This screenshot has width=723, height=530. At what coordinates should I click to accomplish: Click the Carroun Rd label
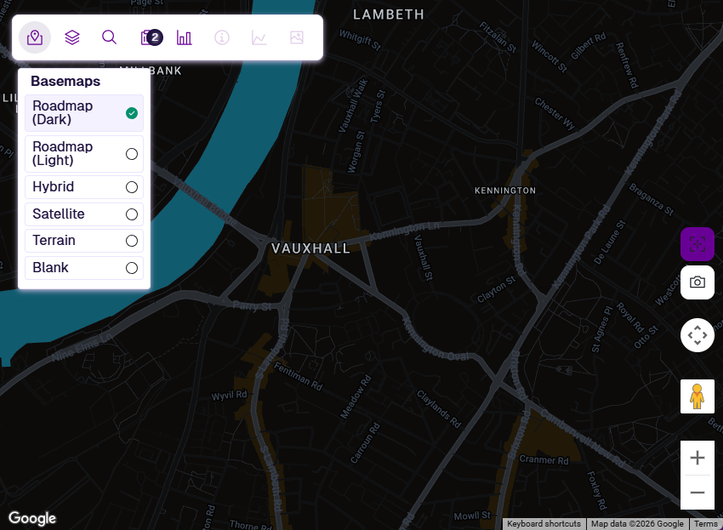pos(365,443)
